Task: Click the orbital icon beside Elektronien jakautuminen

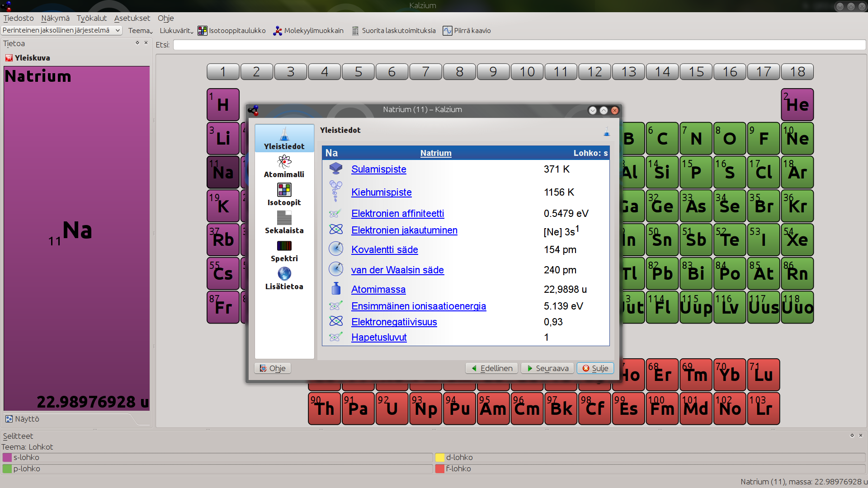Action: point(336,229)
